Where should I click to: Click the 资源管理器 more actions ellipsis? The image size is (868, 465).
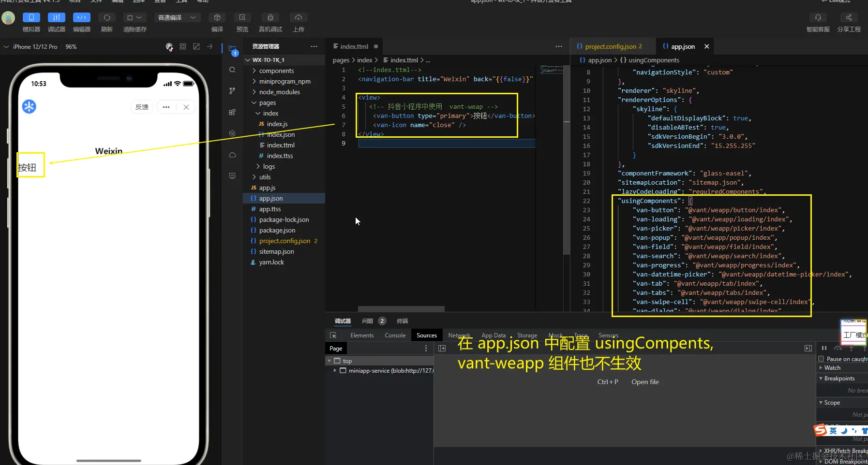314,46
